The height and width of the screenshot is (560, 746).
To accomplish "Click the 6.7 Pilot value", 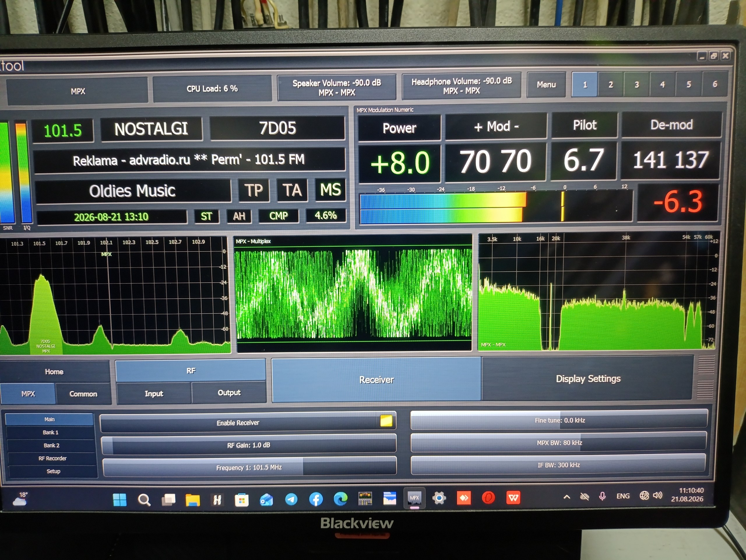I will pos(584,160).
